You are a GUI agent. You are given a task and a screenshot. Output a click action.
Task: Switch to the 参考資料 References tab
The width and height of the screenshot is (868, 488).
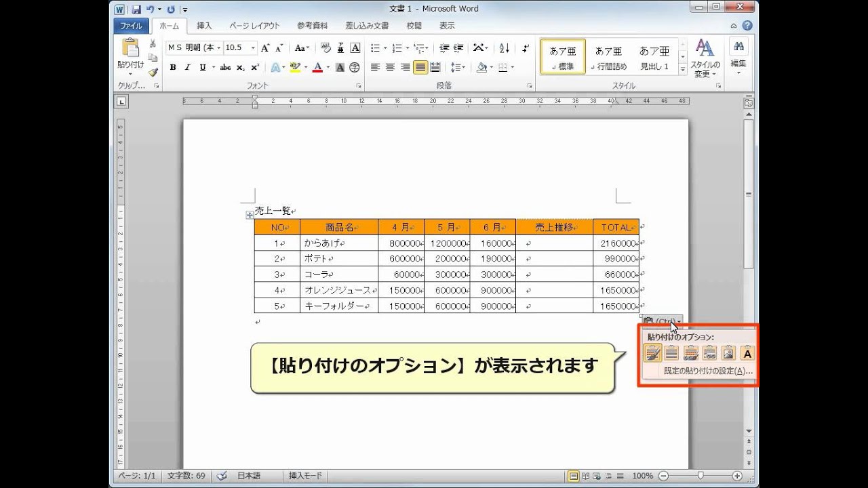tap(312, 26)
